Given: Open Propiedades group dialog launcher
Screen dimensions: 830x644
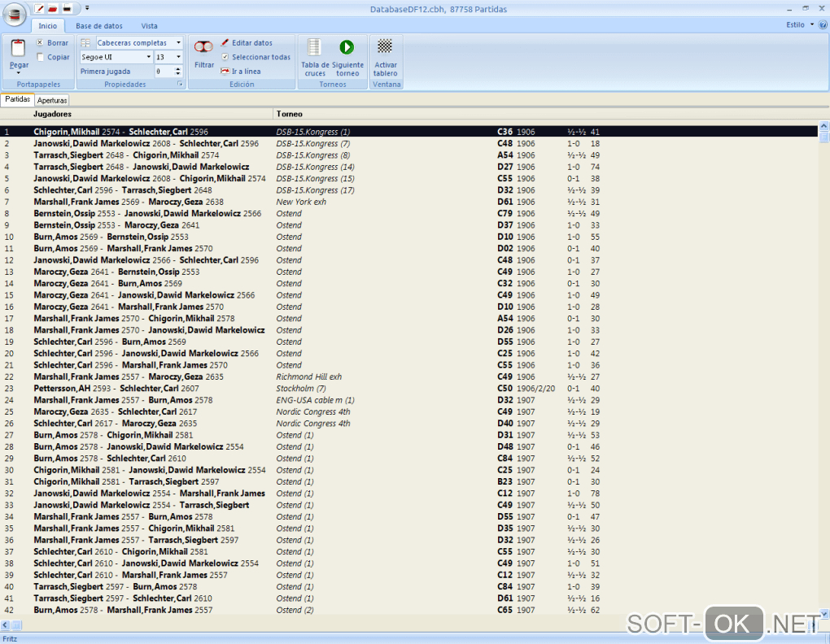Looking at the screenshot, I should pos(180,84).
